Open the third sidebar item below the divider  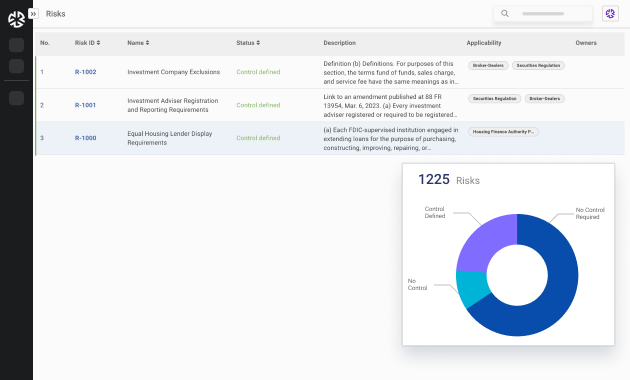[x=16, y=98]
